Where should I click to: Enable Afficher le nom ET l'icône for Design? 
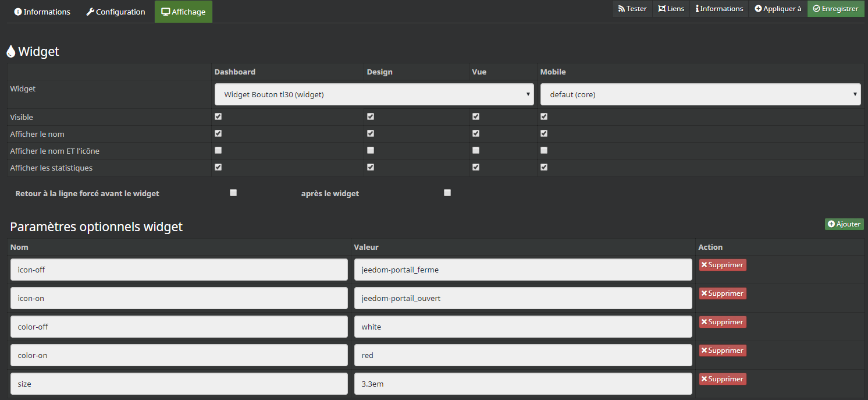click(371, 150)
